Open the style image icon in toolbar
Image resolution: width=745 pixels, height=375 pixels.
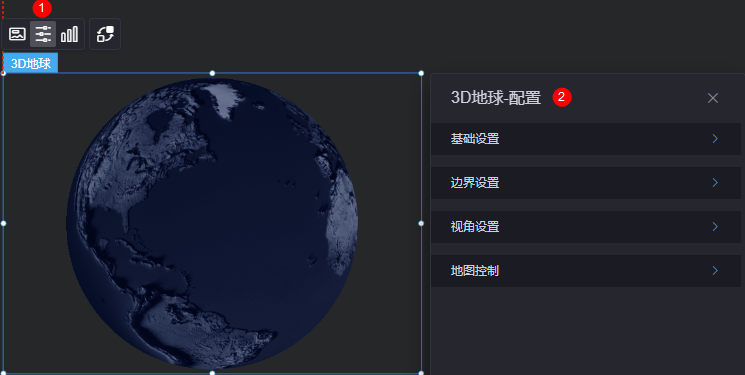pos(17,34)
